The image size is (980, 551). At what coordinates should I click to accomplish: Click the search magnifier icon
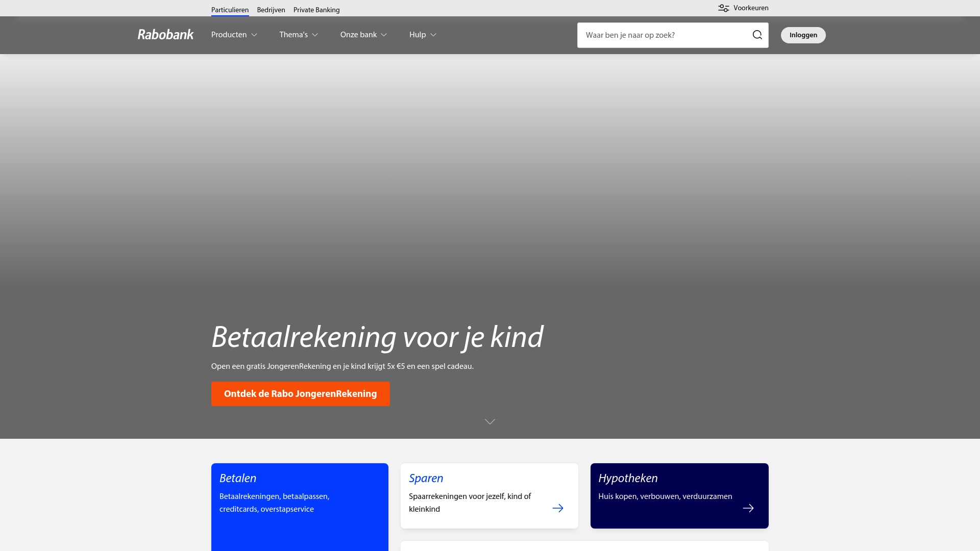pos(757,35)
